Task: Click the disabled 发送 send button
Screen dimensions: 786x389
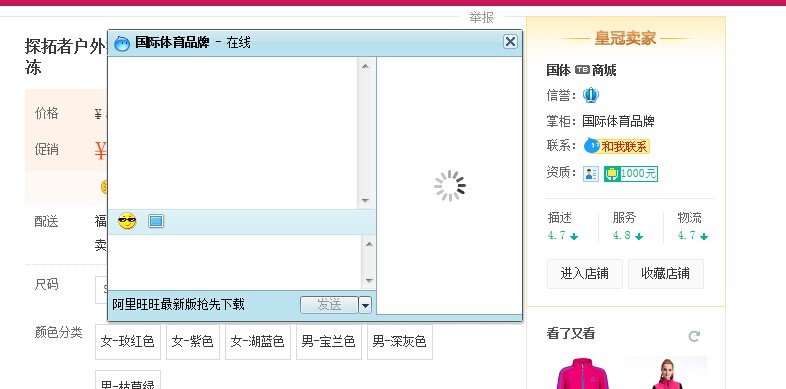Action: tap(329, 304)
